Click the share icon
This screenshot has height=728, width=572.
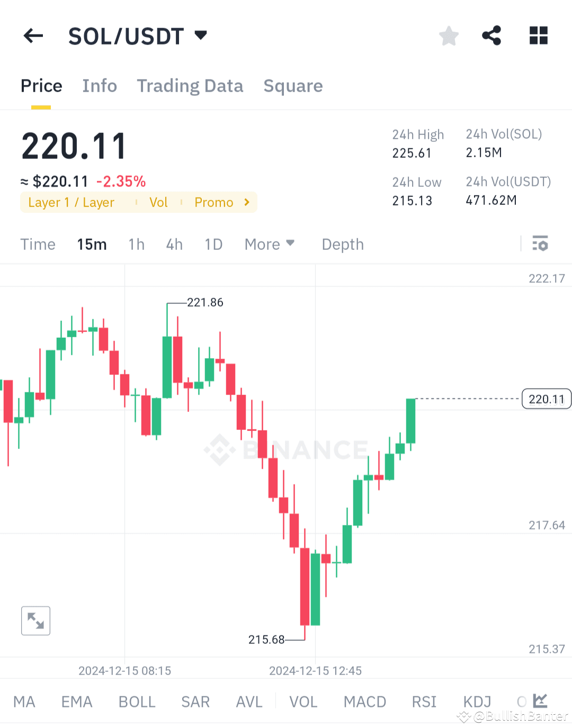tap(491, 35)
